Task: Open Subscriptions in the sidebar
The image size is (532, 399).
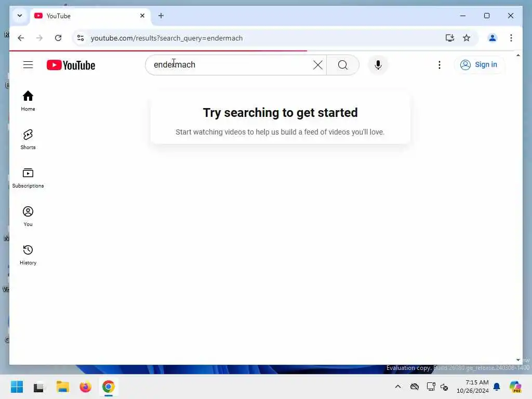Action: point(28,178)
